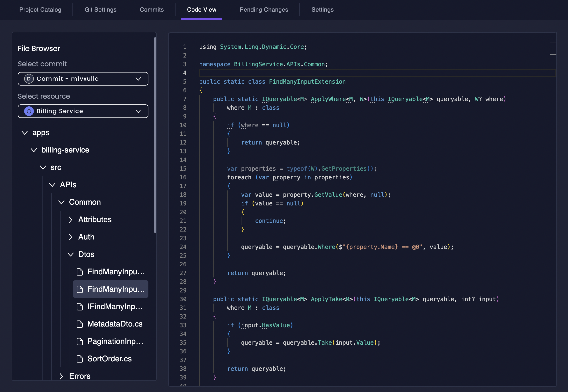
Task: Click the file browser vertical scrollbar
Action: 155,135
